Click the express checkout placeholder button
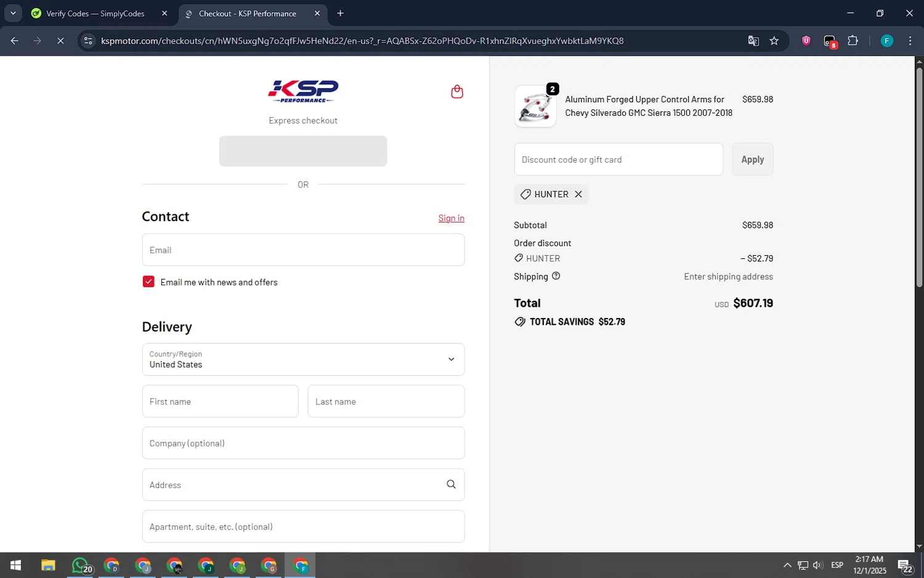This screenshot has width=924, height=578. point(303,151)
